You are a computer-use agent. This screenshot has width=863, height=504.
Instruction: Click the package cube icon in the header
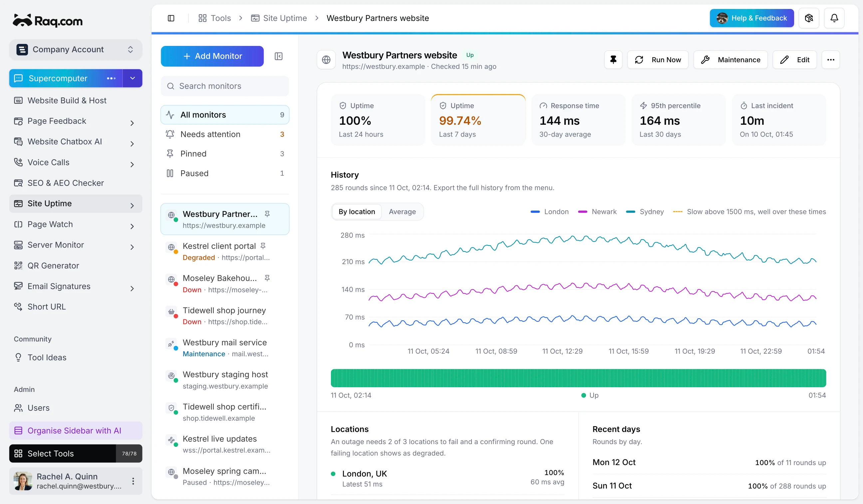click(x=808, y=18)
